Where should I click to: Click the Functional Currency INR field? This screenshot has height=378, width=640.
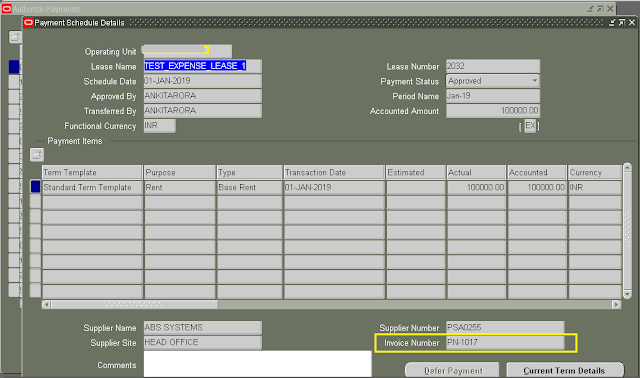[x=160, y=126]
